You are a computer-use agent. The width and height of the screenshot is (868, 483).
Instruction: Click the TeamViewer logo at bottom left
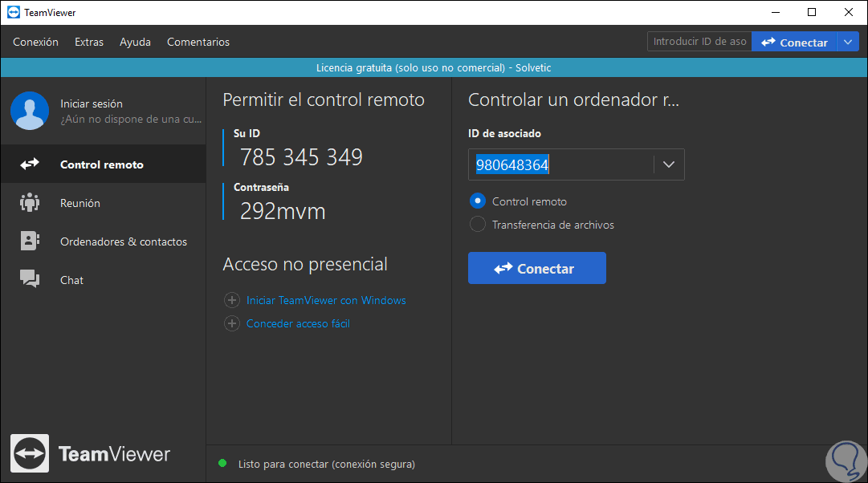click(90, 453)
